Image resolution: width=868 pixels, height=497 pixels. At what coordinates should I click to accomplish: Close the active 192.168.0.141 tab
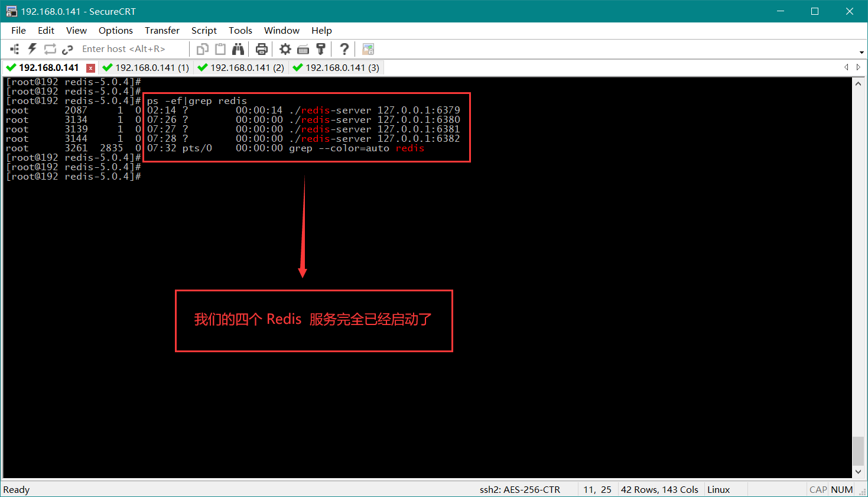(x=91, y=67)
